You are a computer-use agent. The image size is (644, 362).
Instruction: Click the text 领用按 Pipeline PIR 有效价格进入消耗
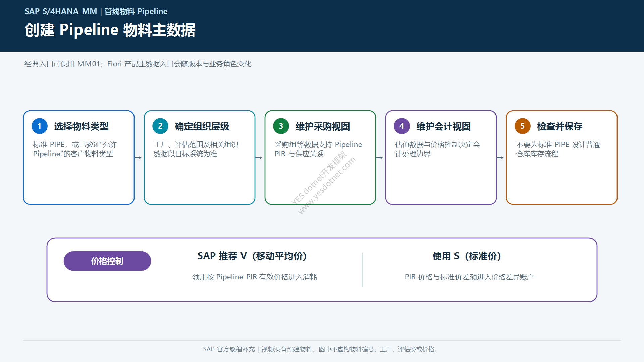[x=255, y=277]
